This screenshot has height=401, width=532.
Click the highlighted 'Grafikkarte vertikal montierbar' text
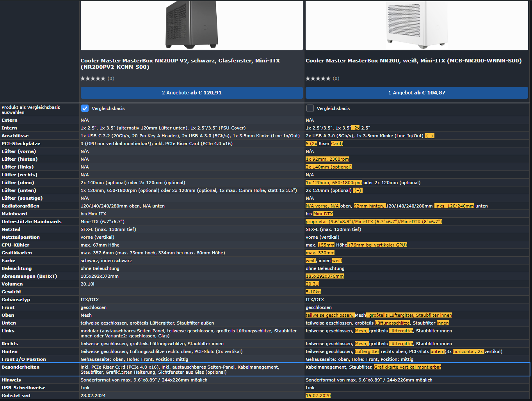407,367
